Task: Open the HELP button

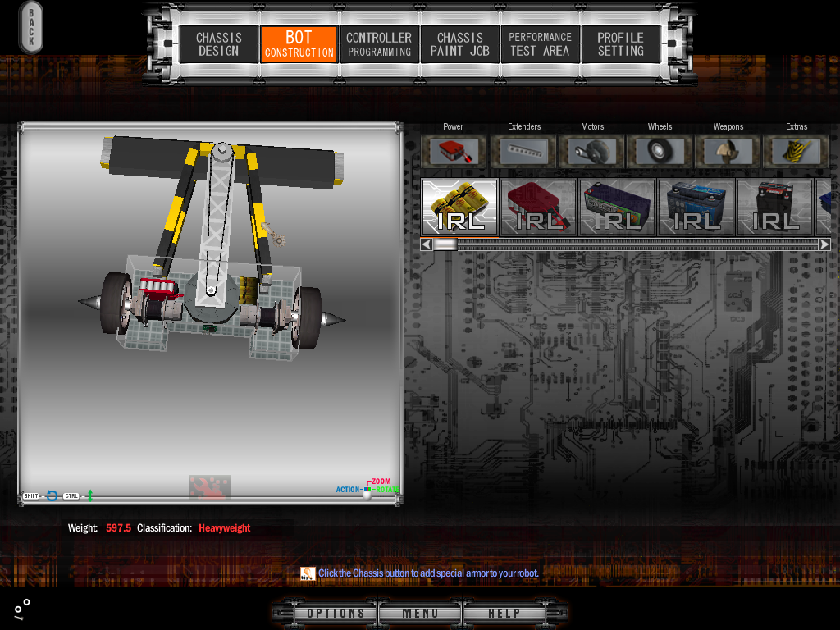Action: point(504,613)
